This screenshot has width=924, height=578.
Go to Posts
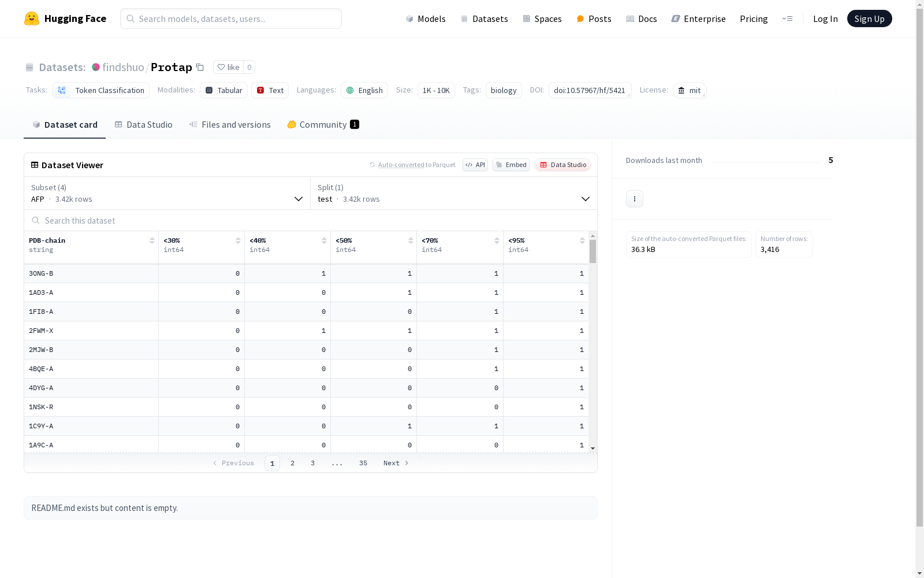point(594,18)
